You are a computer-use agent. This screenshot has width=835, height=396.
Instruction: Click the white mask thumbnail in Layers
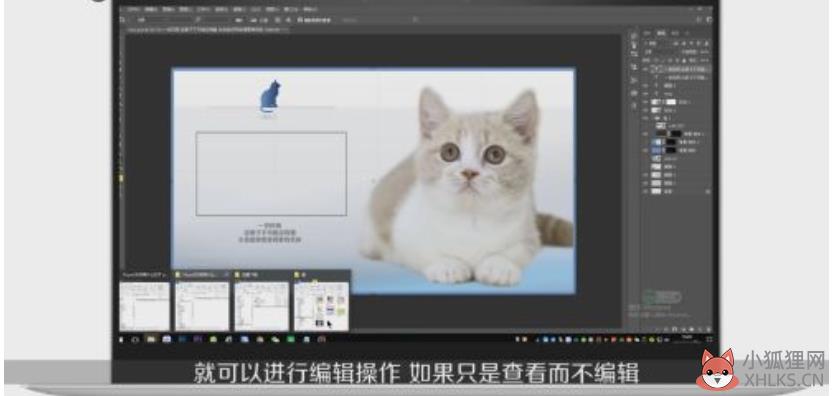pyautogui.click(x=670, y=102)
